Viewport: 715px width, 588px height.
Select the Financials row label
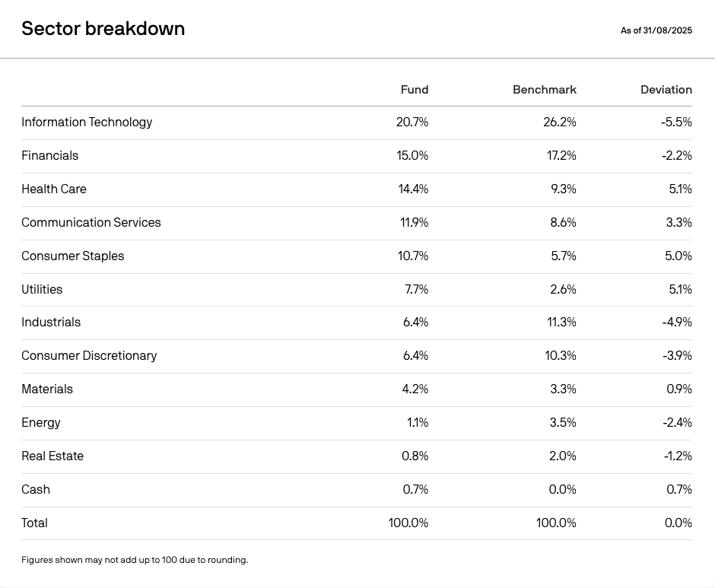49,156
